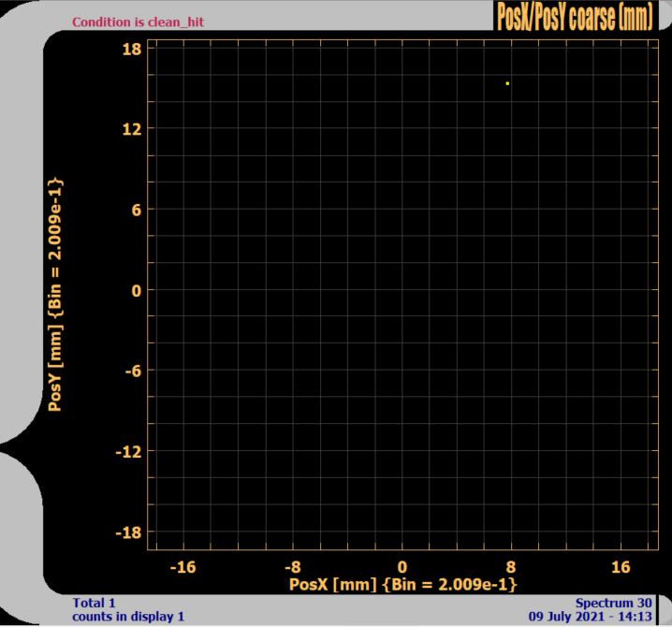The image size is (672, 627).
Task: Click the -8 tick label on X axis
Action: click(292, 566)
